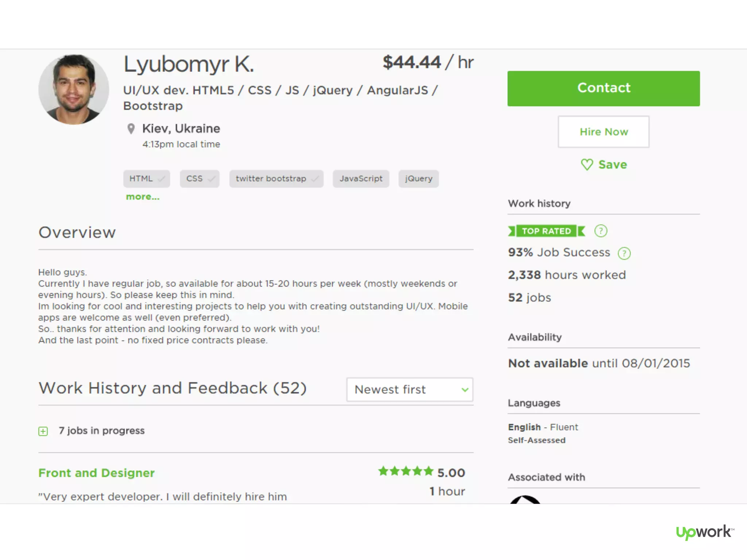The width and height of the screenshot is (747, 560).
Task: Click the Top Rated help question icon
Action: pyautogui.click(x=601, y=231)
